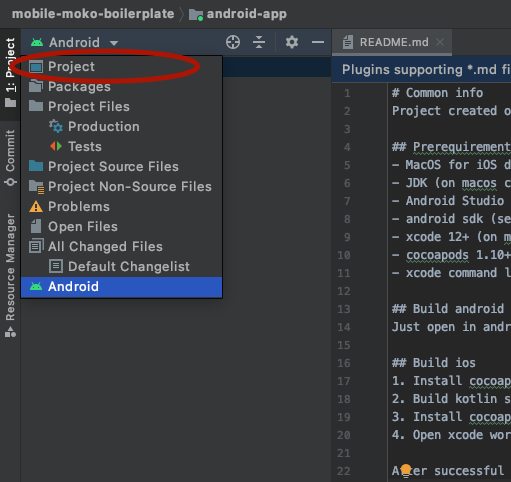
Task: Click the '- Android Studio' line
Action: point(448,201)
